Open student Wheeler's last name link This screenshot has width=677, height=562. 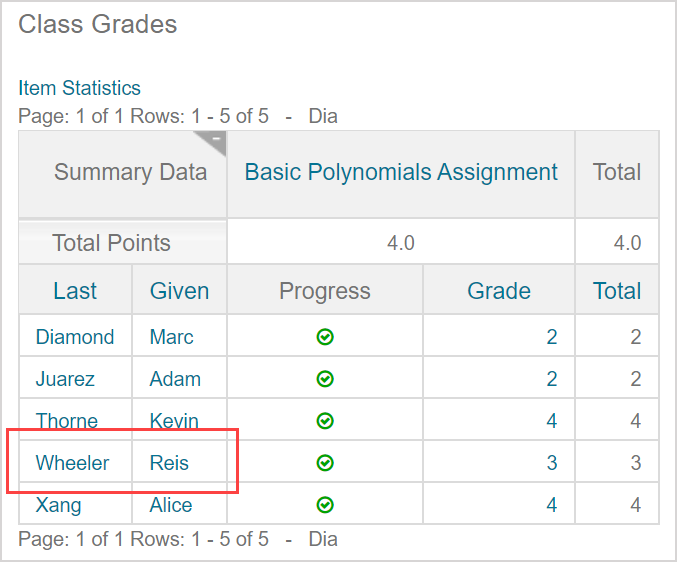pos(72,463)
